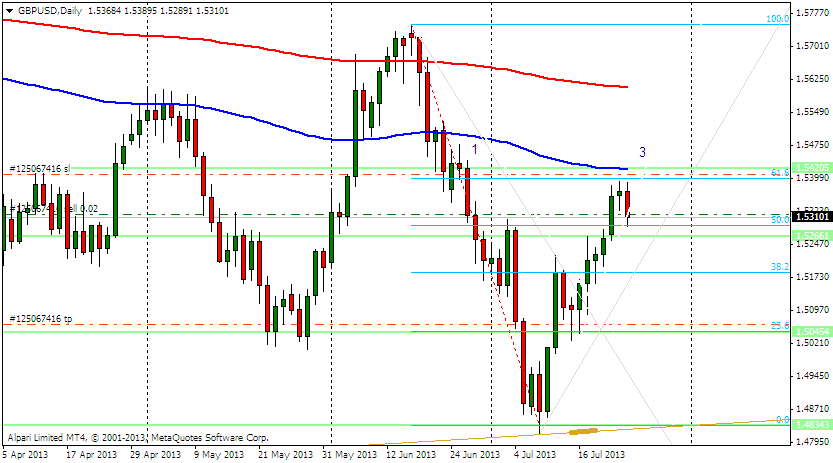This screenshot has width=833, height=463.
Task: Select the wave label 1 on the chart
Action: point(475,149)
